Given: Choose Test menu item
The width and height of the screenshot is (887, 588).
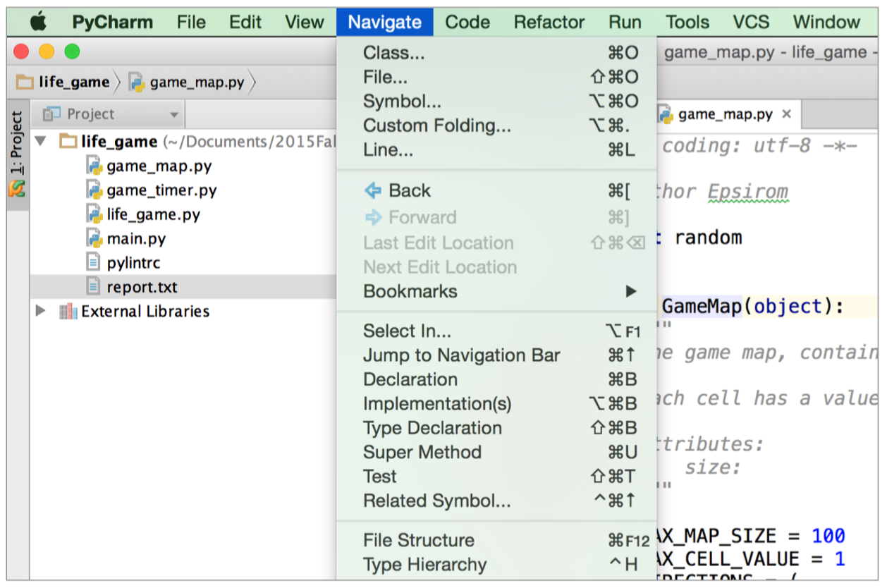Looking at the screenshot, I should [496, 477].
